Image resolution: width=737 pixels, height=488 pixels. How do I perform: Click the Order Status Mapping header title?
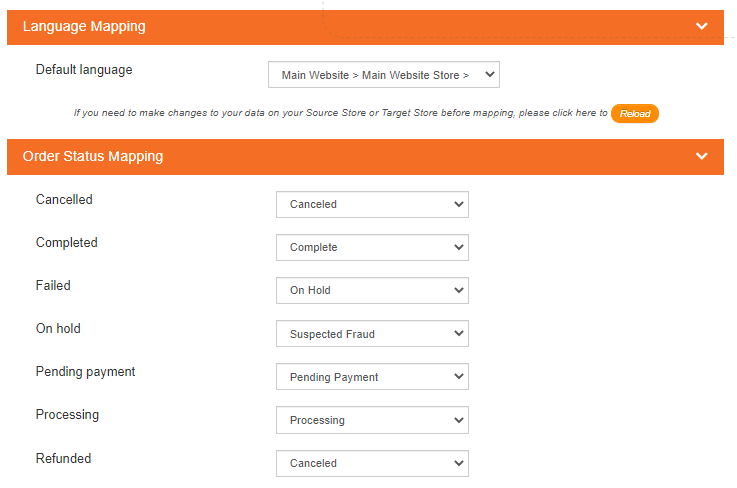(93, 157)
